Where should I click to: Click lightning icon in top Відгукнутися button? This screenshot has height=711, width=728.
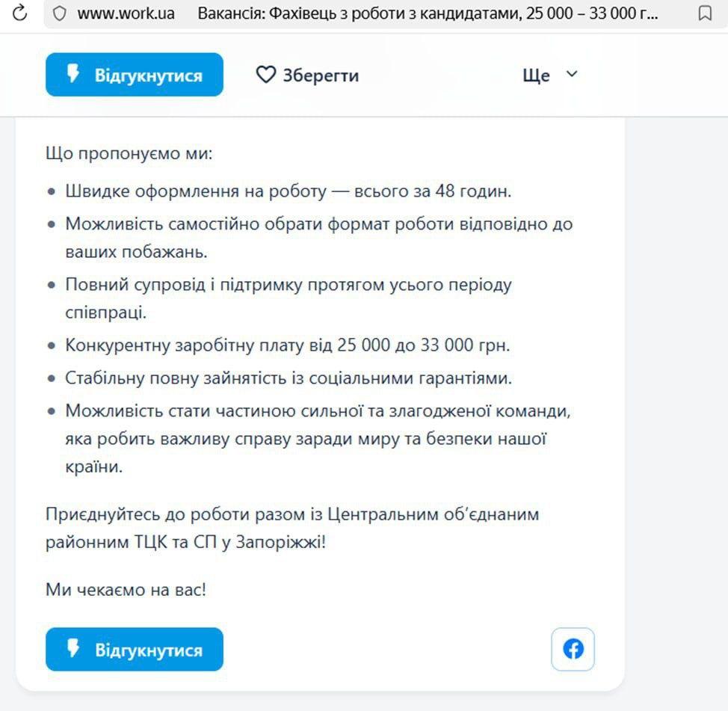[x=73, y=74]
